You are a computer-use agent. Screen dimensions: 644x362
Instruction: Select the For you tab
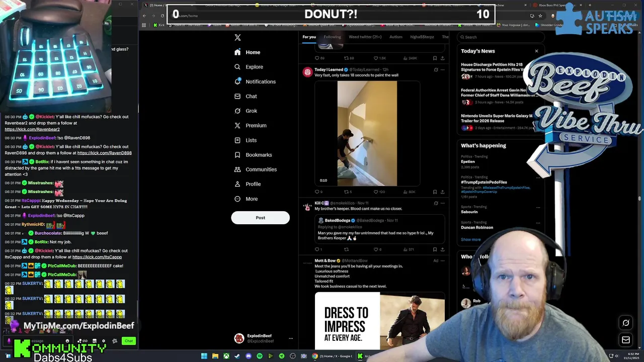click(309, 37)
